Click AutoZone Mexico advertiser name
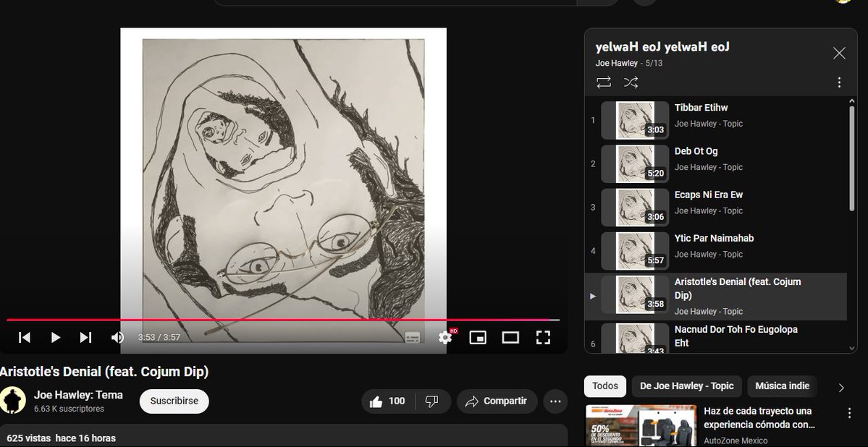This screenshot has width=868, height=447. pyautogui.click(x=736, y=441)
